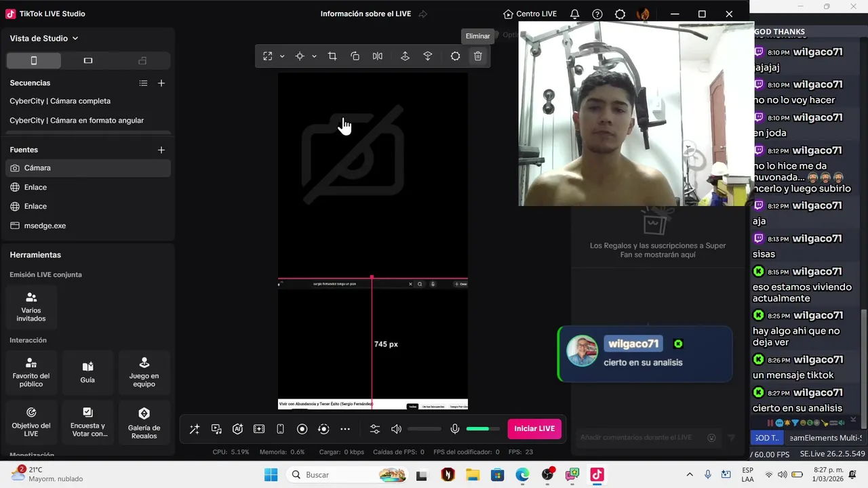Click the media and music icon
This screenshot has height=488, width=868.
click(x=216, y=429)
